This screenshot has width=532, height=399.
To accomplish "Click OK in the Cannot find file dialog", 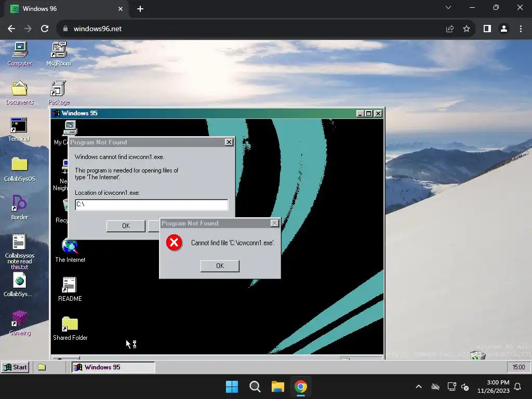I will pyautogui.click(x=220, y=266).
